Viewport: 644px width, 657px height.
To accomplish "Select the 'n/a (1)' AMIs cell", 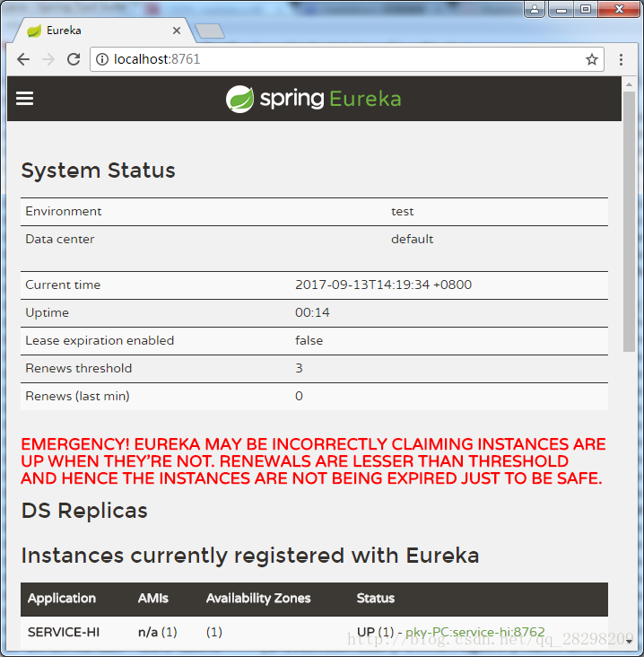I will pos(158,632).
